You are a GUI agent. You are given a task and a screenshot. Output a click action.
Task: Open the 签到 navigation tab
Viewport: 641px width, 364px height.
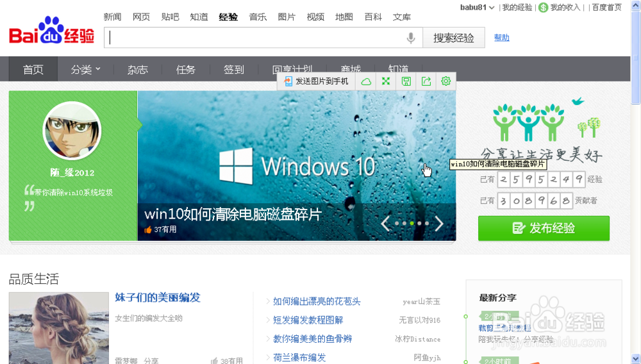tap(233, 69)
